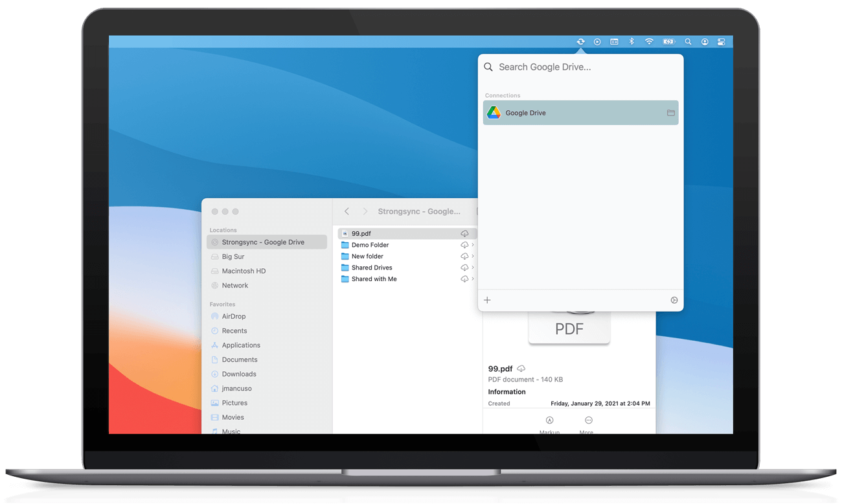Select the Shared with Me folder

pyautogui.click(x=407, y=279)
